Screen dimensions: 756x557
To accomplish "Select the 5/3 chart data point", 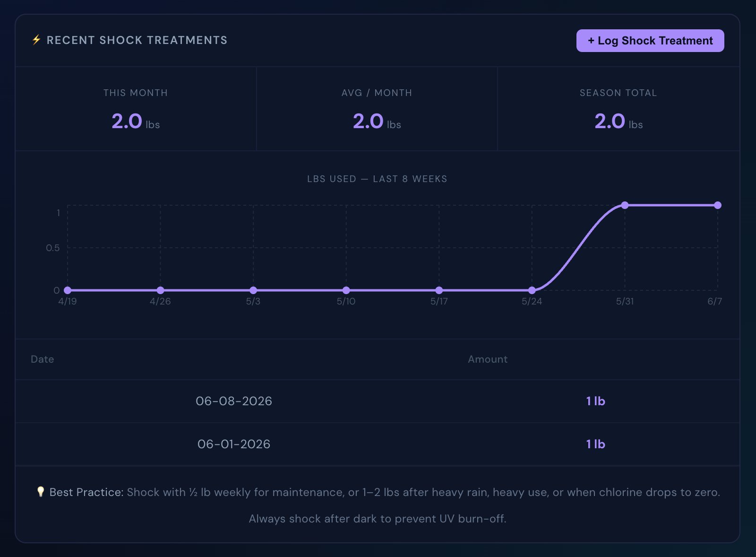I will pyautogui.click(x=253, y=290).
